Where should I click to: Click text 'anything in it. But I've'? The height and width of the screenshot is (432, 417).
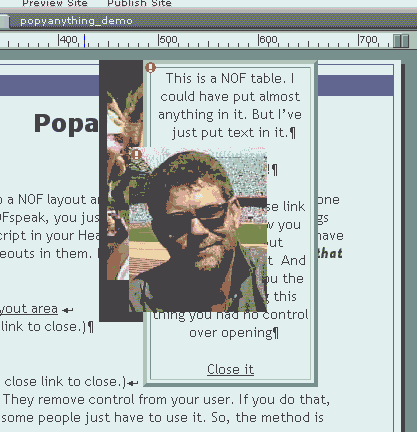(230, 115)
